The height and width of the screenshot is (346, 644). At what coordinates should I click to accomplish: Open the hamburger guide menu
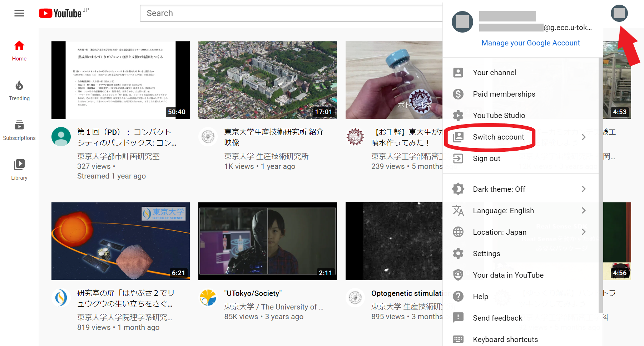pos(19,14)
